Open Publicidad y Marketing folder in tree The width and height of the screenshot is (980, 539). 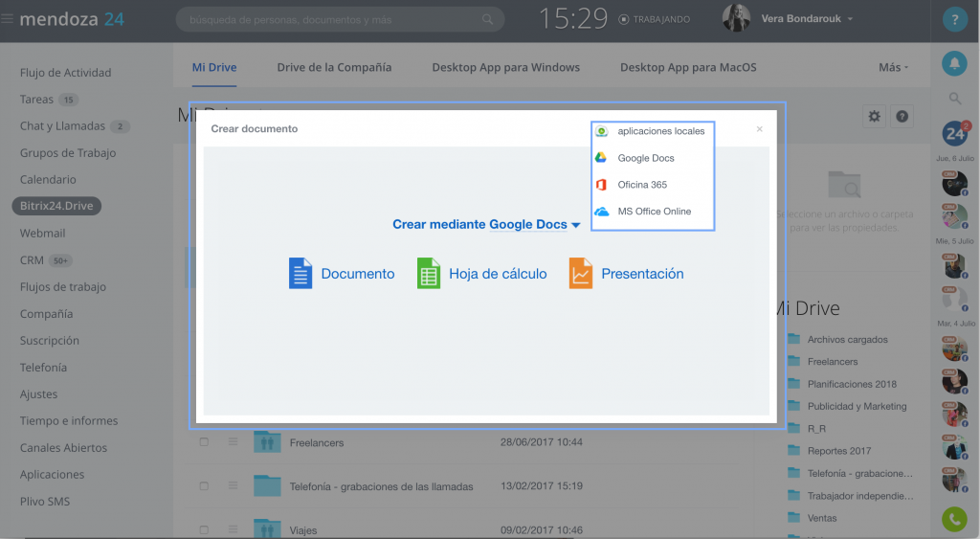click(857, 407)
